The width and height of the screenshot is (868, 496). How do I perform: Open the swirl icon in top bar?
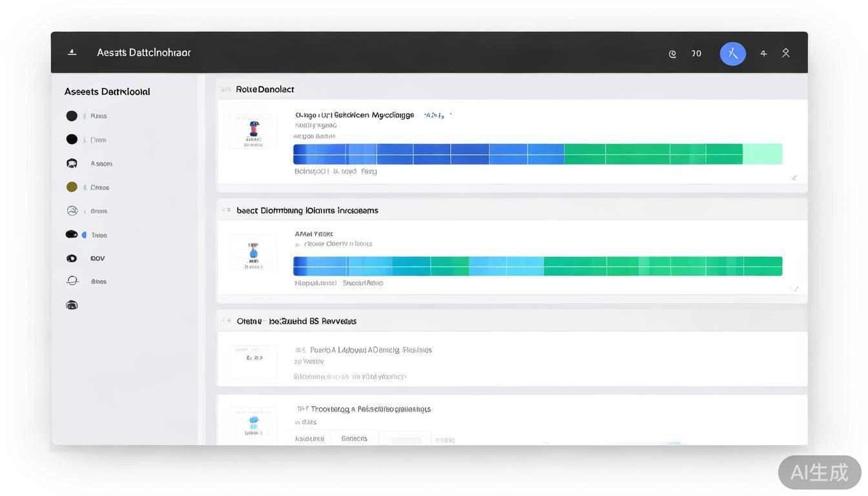[672, 54]
